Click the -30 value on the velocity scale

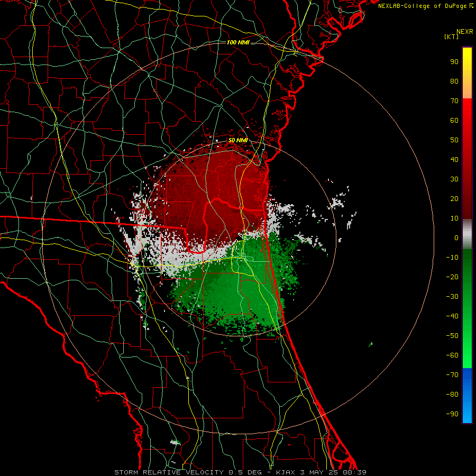click(x=452, y=297)
